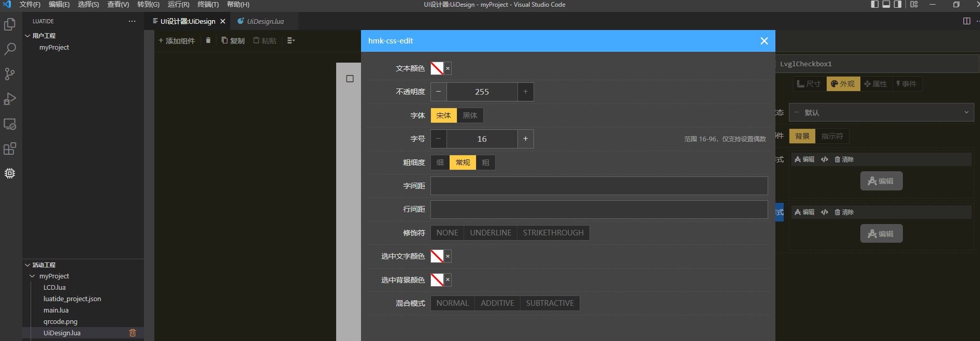Choose UNDERLINE text decoration
980x341 pixels.
(x=490, y=233)
